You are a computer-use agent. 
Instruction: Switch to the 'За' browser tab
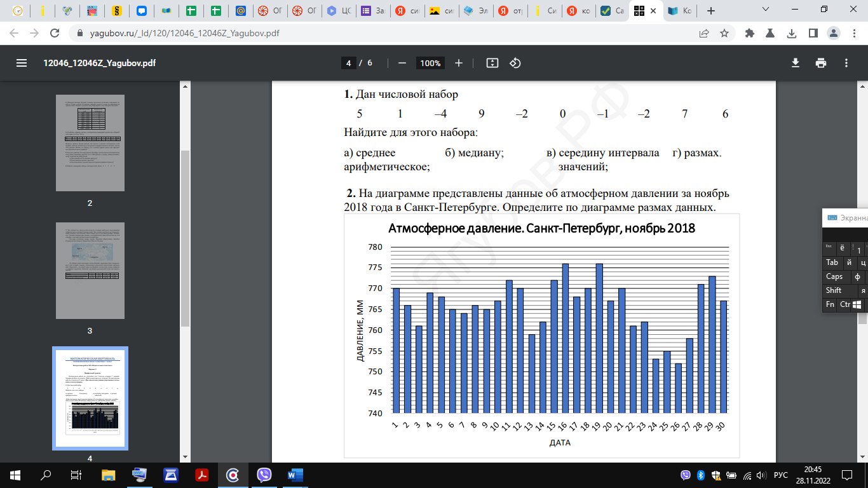(x=373, y=11)
